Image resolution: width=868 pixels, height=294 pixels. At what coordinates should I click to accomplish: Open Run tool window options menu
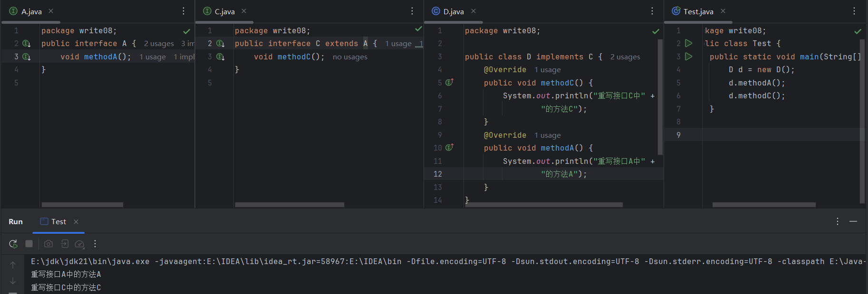[x=838, y=221]
